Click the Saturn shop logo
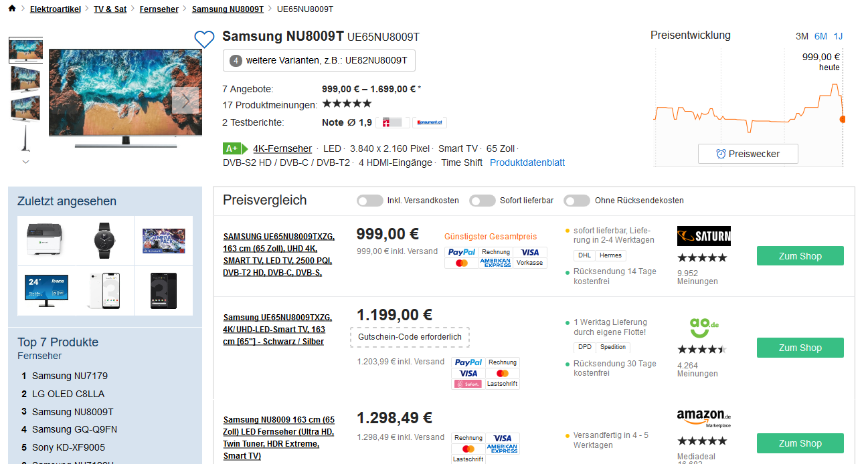 tap(703, 236)
